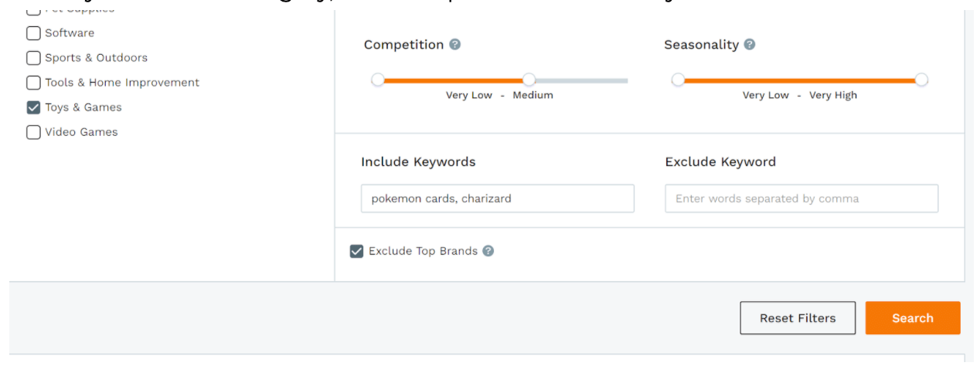Viewport: 980px width, 366px height.
Task: Open the Competition help tooltip icon
Action: [455, 45]
